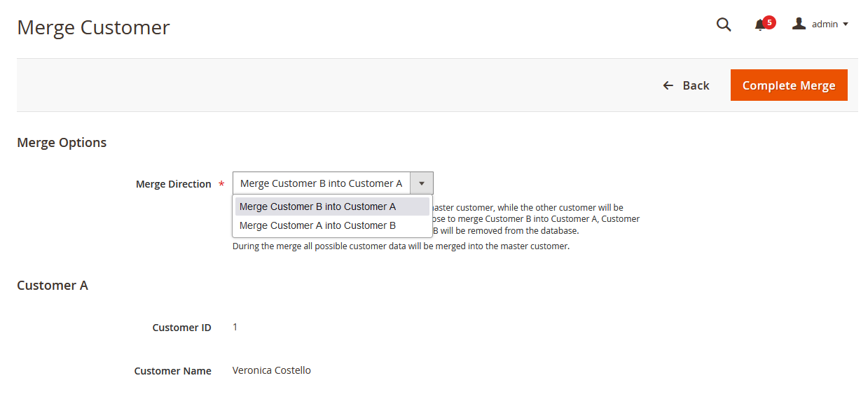Click the Customer ID label
The width and height of the screenshot is (868, 399).
pyautogui.click(x=181, y=328)
